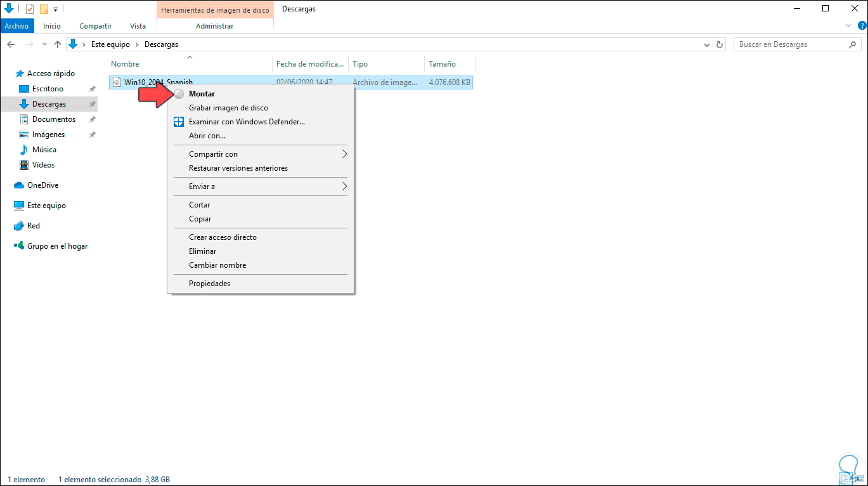The width and height of the screenshot is (868, 486).
Task: Open the Archivo tab
Action: coord(16,26)
